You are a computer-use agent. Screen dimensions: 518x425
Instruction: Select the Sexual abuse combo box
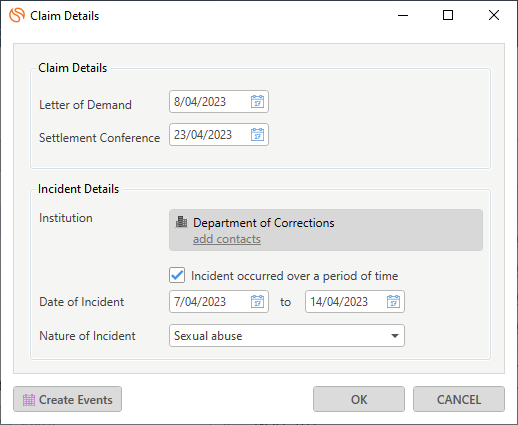tap(287, 336)
